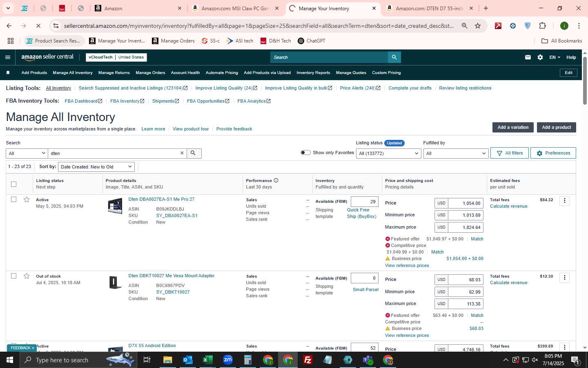
Task: Open Windows notification center
Action: (x=575, y=360)
